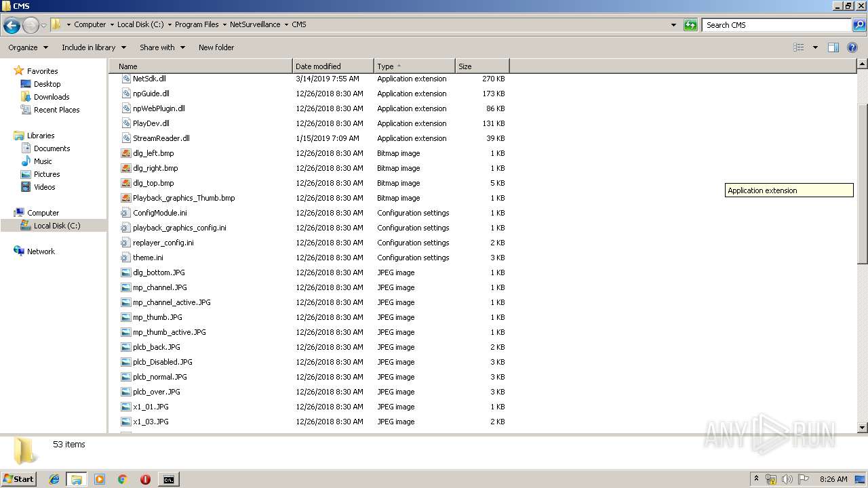Click the file list scroll up arrow

click(863, 64)
